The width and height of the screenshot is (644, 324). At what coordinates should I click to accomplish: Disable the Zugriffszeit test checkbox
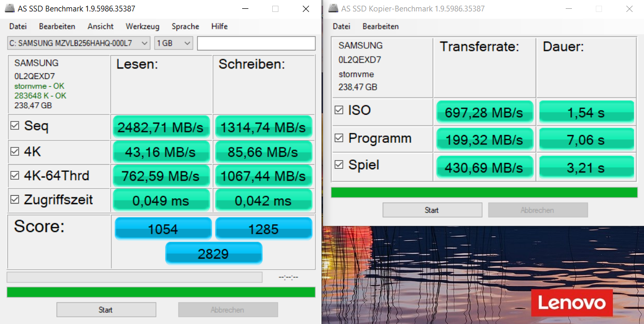[x=15, y=200]
